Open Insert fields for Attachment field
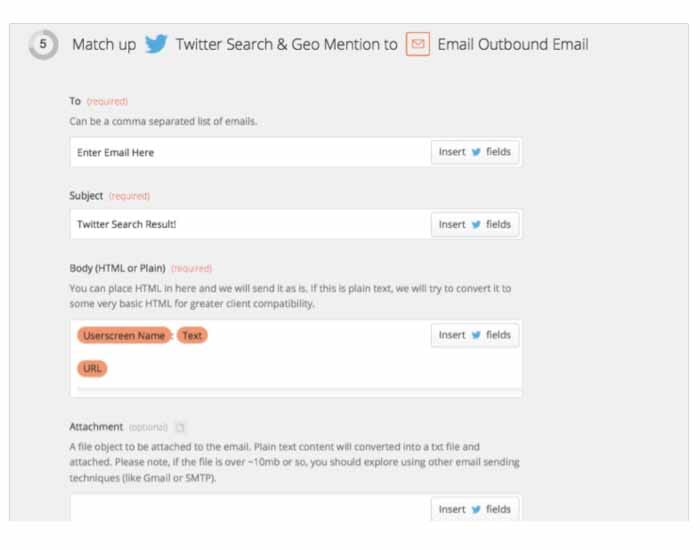This screenshot has width=700, height=550. click(x=475, y=508)
